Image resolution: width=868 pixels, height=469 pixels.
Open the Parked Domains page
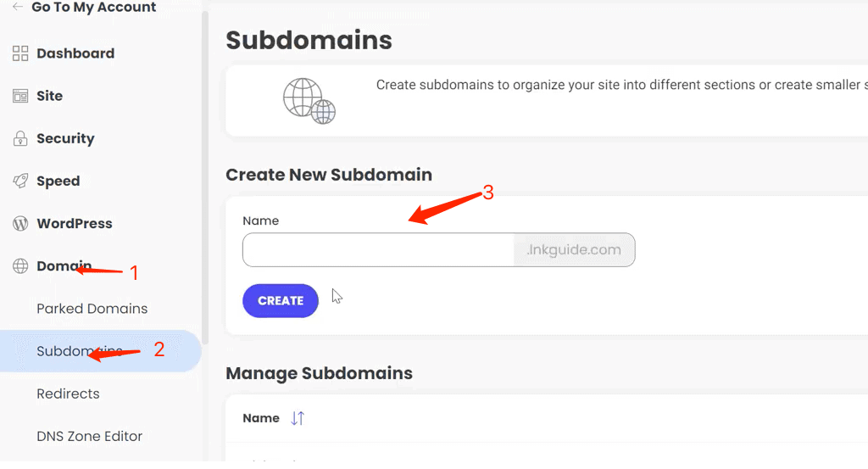coord(92,309)
